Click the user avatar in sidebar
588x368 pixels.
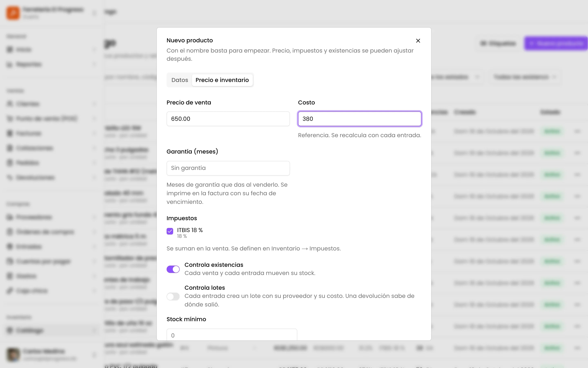point(13,355)
